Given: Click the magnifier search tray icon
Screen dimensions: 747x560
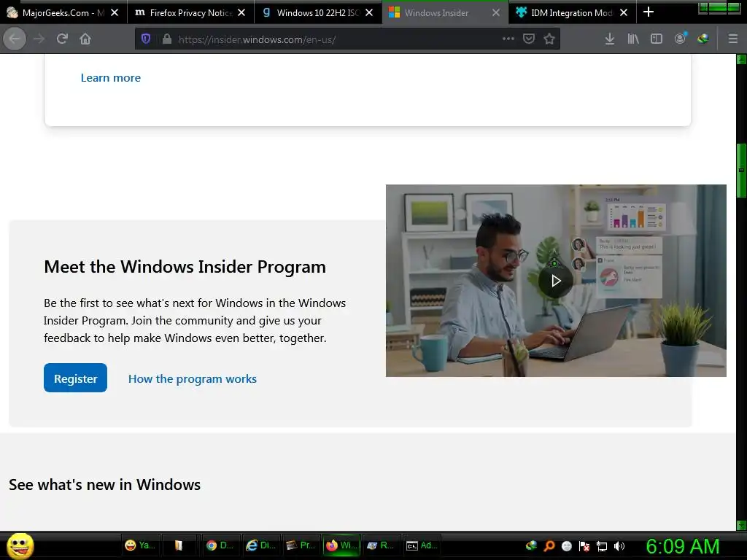Looking at the screenshot, I should [x=549, y=545].
